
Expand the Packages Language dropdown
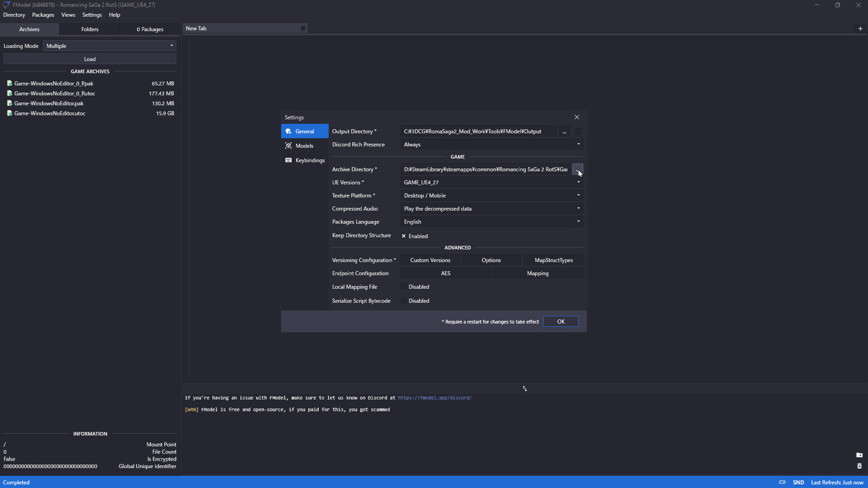click(491, 222)
